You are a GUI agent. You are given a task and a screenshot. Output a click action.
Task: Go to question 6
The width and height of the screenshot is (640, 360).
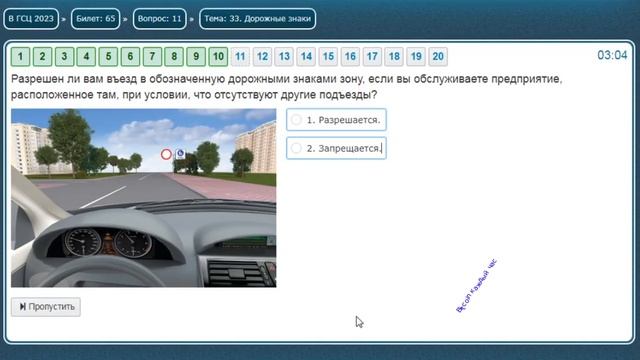(130, 56)
